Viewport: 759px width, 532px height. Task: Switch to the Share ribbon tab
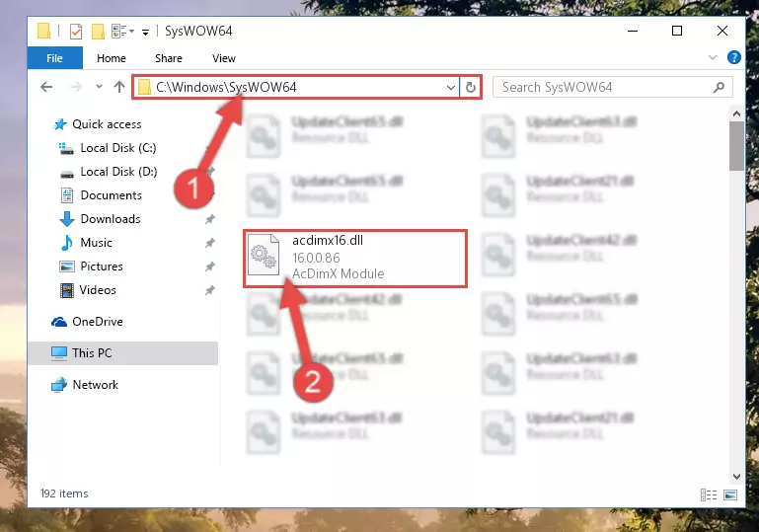[169, 58]
